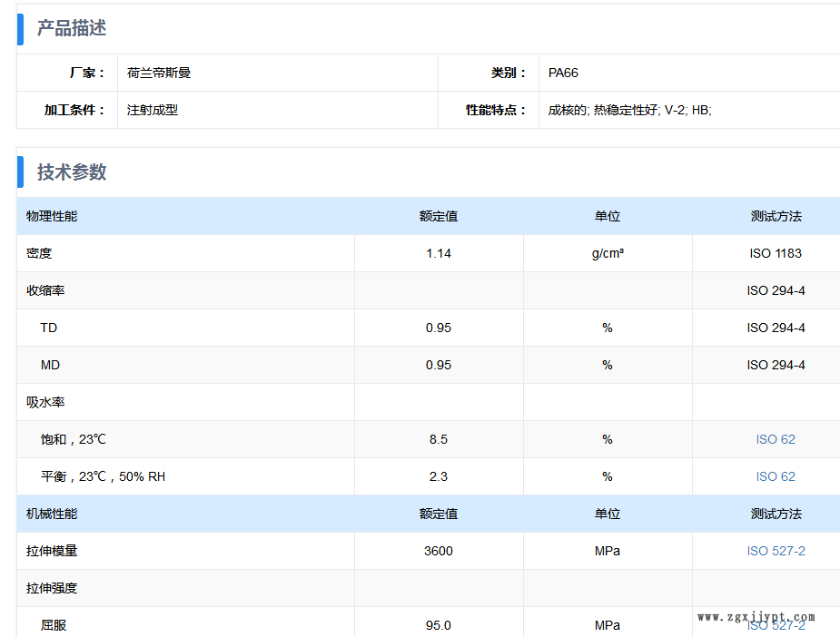Click the 吸水率 row label
Viewport: 840px width, 637px height.
45,402
